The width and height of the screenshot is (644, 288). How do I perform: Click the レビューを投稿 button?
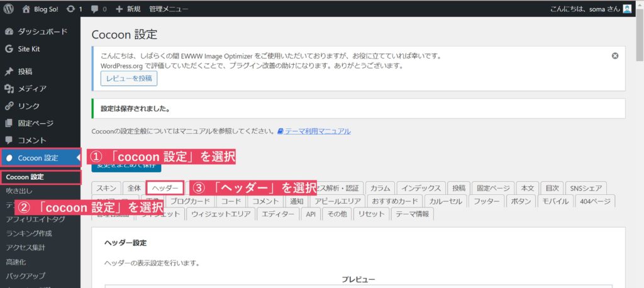tap(128, 78)
